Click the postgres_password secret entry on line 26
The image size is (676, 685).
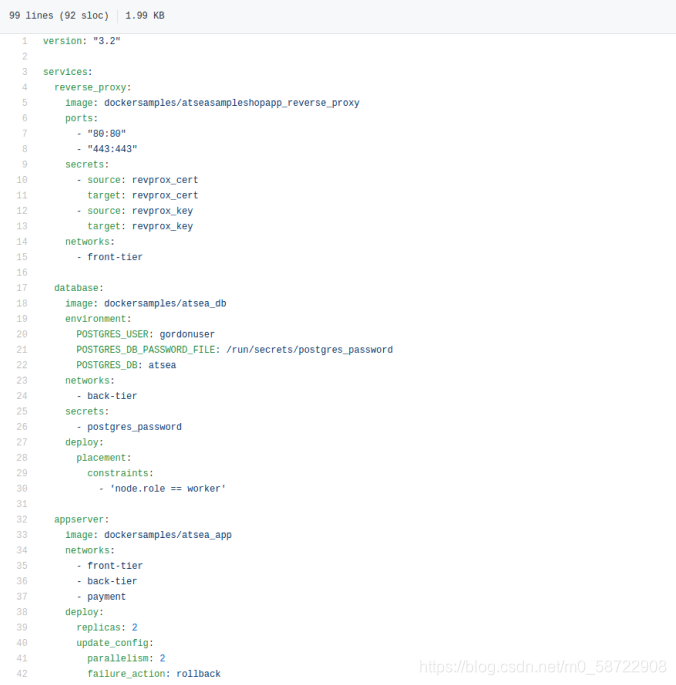click(135, 427)
